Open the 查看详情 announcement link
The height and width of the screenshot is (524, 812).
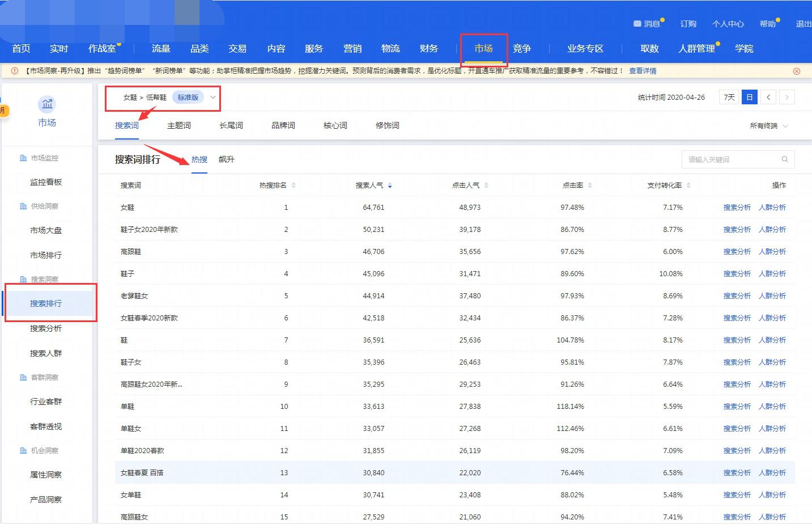coord(643,70)
